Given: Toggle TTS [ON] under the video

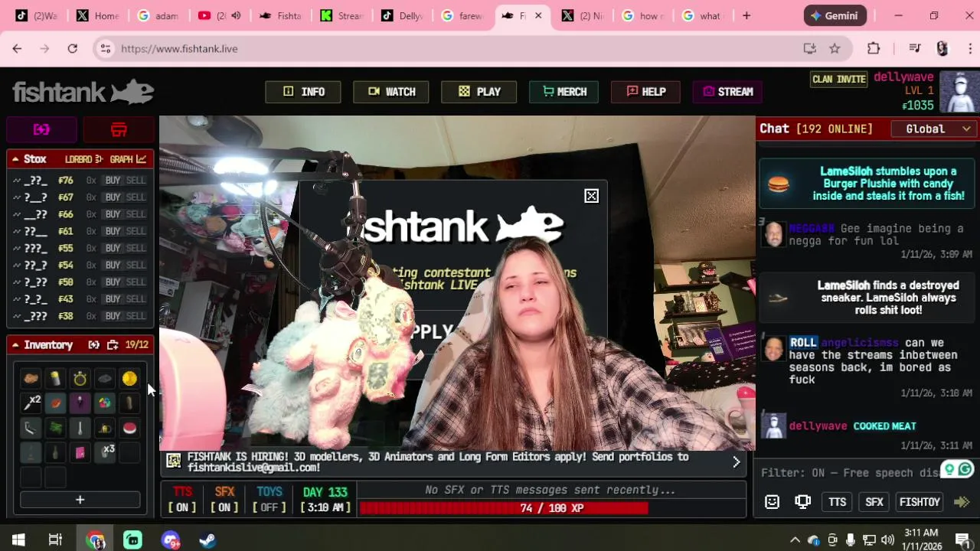Looking at the screenshot, I should pos(182,499).
